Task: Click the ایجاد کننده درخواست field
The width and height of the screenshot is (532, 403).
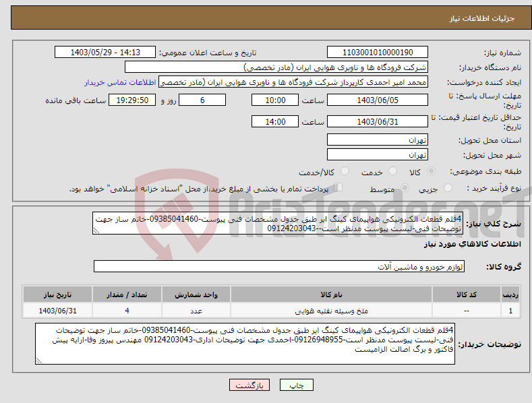Action: (x=293, y=82)
